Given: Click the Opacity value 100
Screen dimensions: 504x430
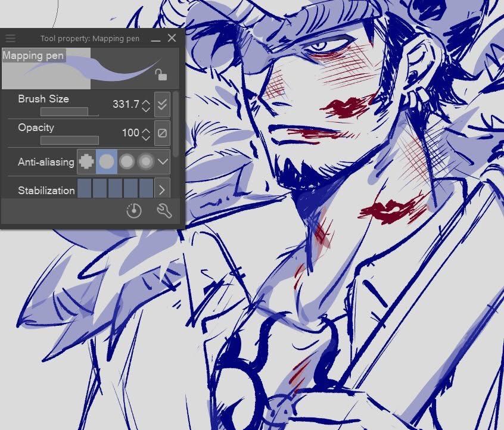Looking at the screenshot, I should coord(130,132).
